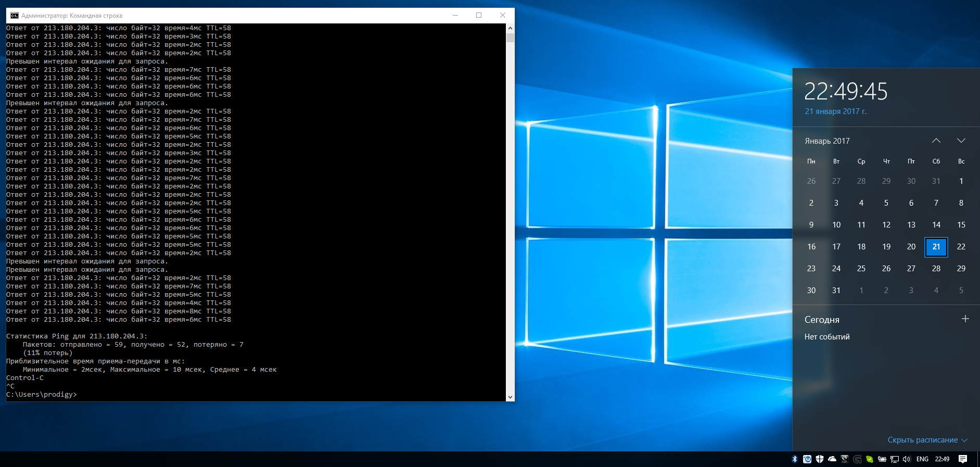Viewport: 980px width, 467px height.
Task: Open Windows Defender shield tray icon
Action: 820,459
